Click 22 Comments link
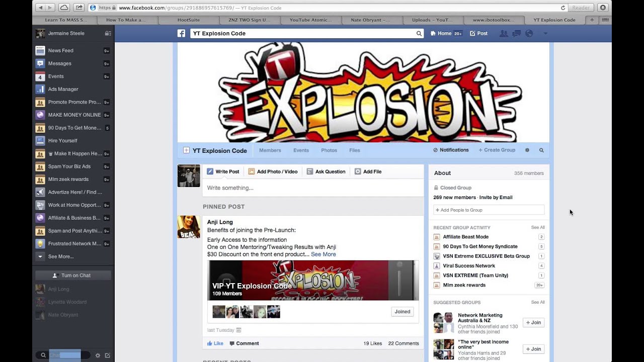 404,343
